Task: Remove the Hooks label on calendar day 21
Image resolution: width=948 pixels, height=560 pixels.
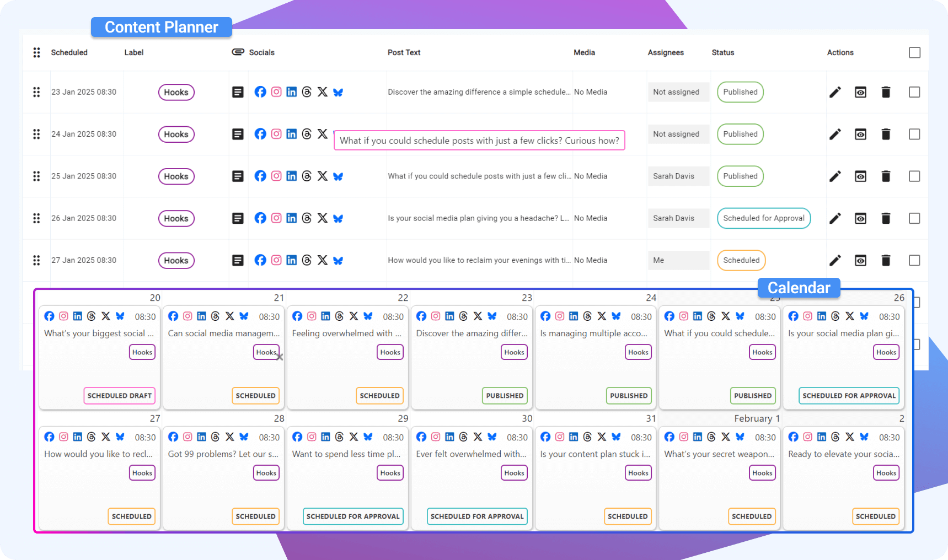Action: 280,357
